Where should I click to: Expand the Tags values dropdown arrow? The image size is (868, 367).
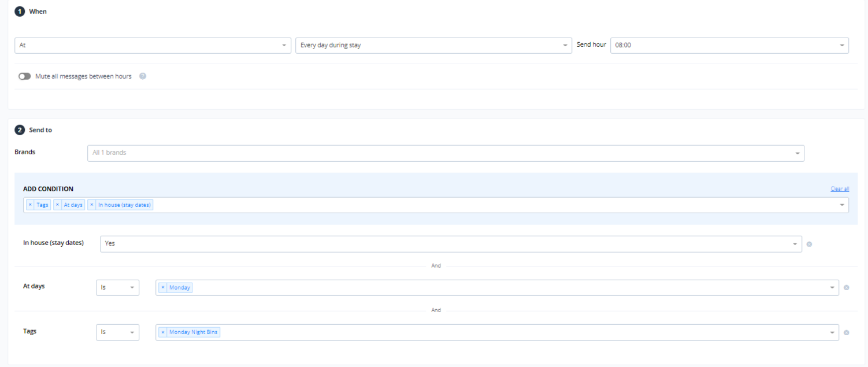(832, 332)
